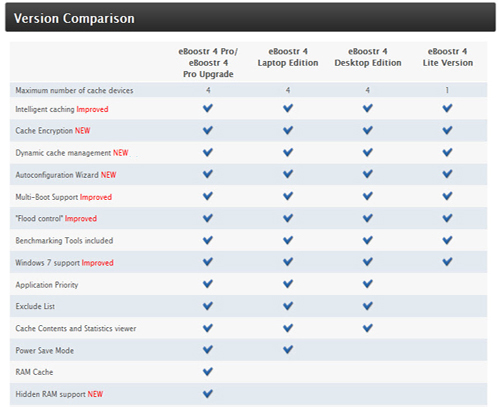This screenshot has height=407, width=500.
Task: Click Desktop Edition checkmark for Autoconfiguration Wizard
Action: pos(368,174)
